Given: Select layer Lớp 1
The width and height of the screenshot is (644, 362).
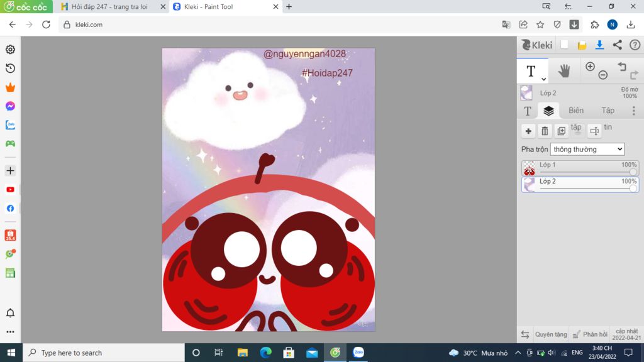Looking at the screenshot, I should 580,168.
